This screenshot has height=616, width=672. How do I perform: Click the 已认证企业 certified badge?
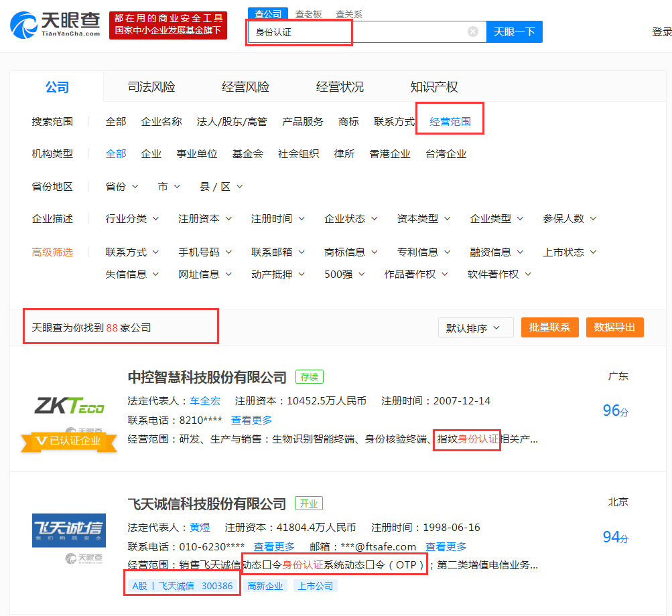[69, 442]
